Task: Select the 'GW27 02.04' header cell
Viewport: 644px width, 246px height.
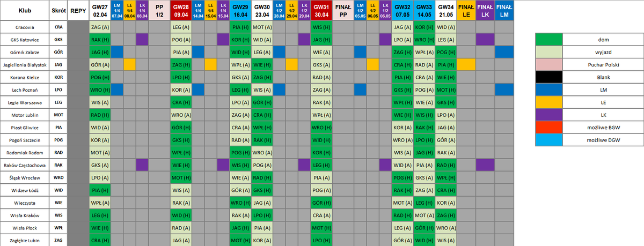Action: pos(100,11)
